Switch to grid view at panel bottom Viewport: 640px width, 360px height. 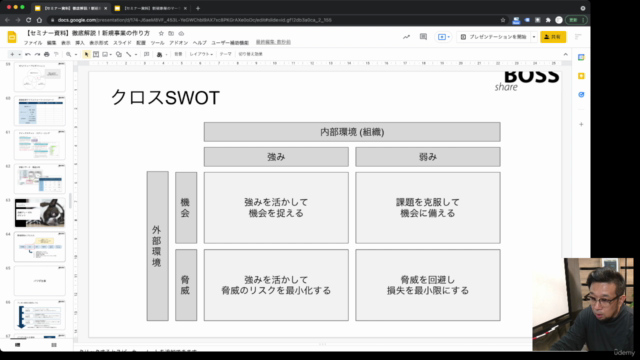(x=54, y=345)
